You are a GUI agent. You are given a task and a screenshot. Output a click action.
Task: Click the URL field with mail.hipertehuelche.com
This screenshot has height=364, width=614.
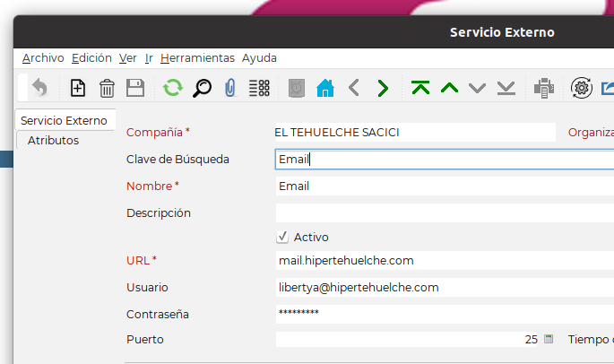coord(445,261)
